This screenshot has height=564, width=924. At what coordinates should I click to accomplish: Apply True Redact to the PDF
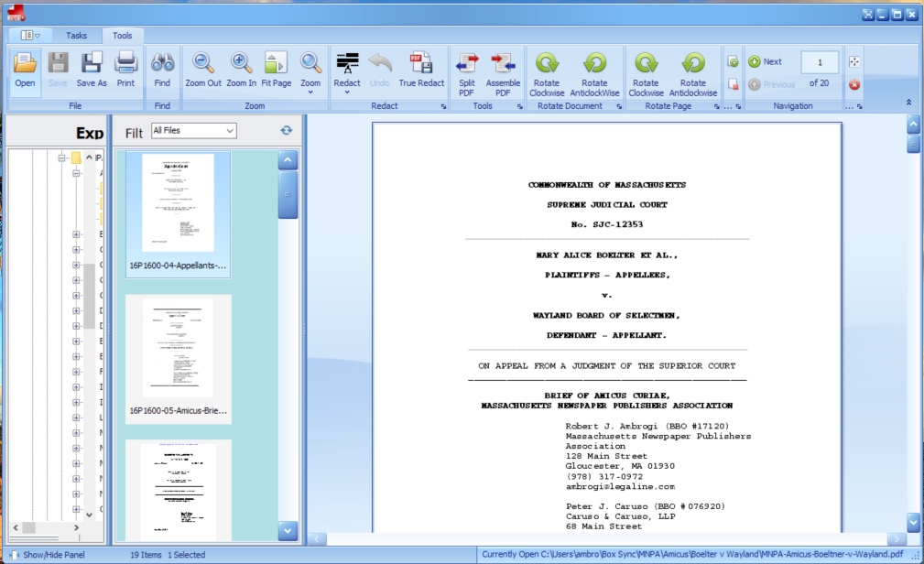pos(421,70)
